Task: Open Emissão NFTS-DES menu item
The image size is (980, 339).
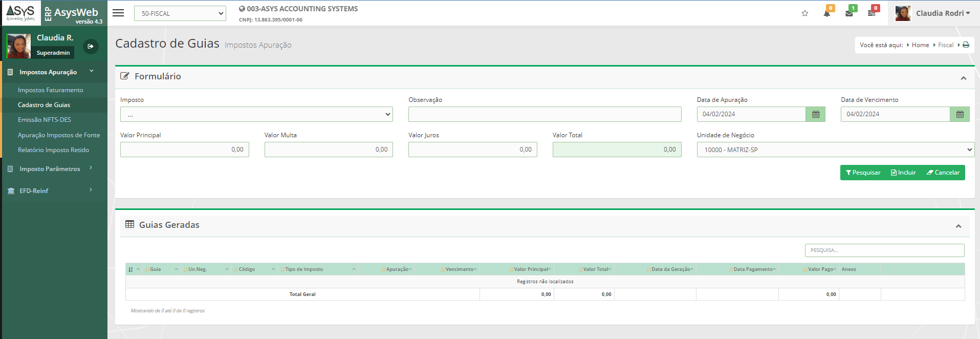Action: click(45, 120)
